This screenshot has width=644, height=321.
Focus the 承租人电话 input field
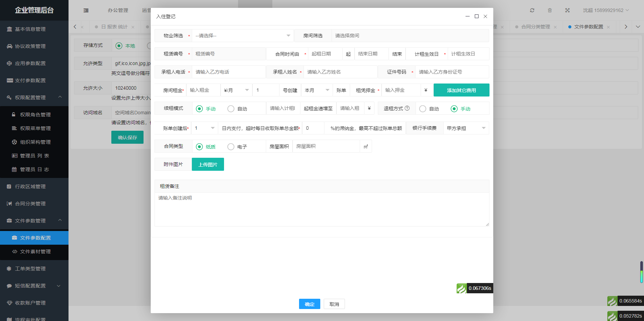click(228, 72)
